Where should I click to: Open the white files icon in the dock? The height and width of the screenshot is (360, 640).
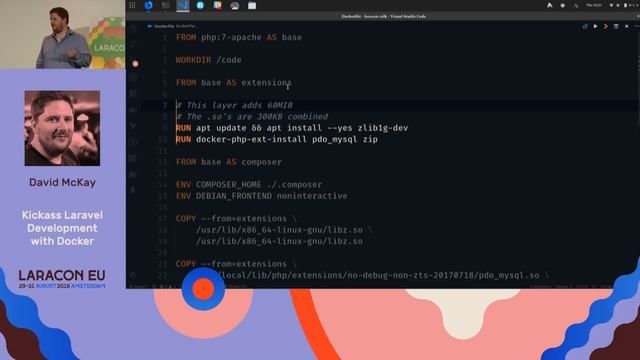pos(252,5)
